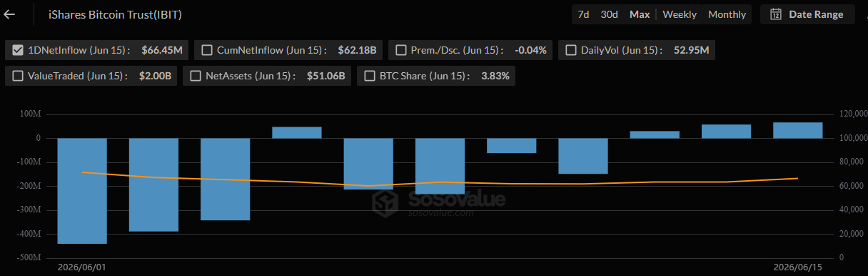868x276 pixels.
Task: Tick the ValueTraded checkbox
Action: click(x=18, y=76)
